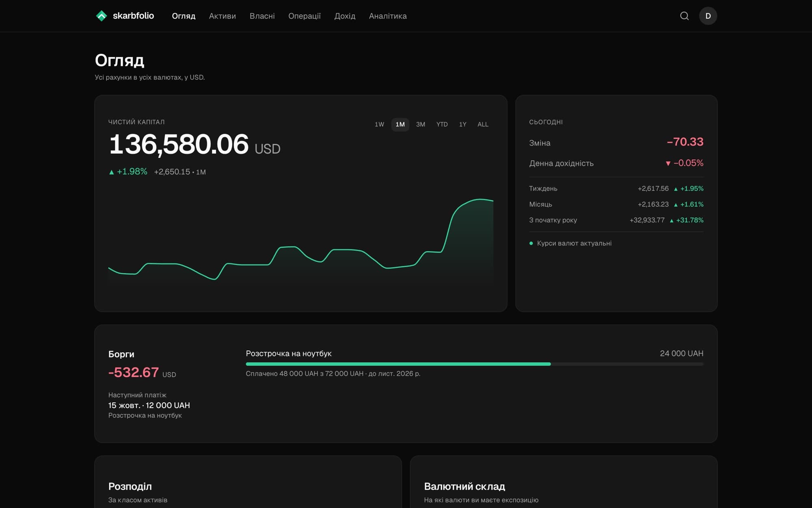Click the +2,650.15 monthly change amount
812x508 pixels.
click(172, 172)
